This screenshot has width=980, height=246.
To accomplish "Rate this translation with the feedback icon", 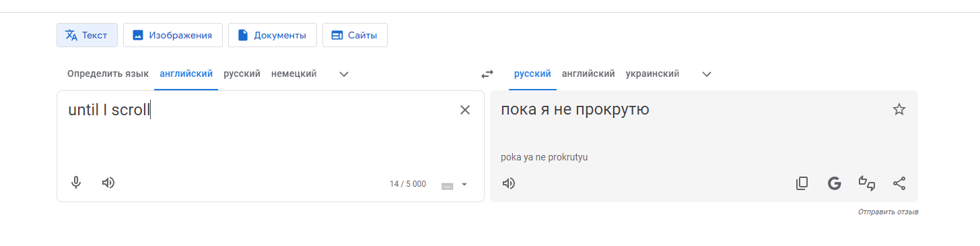I will click(x=867, y=183).
